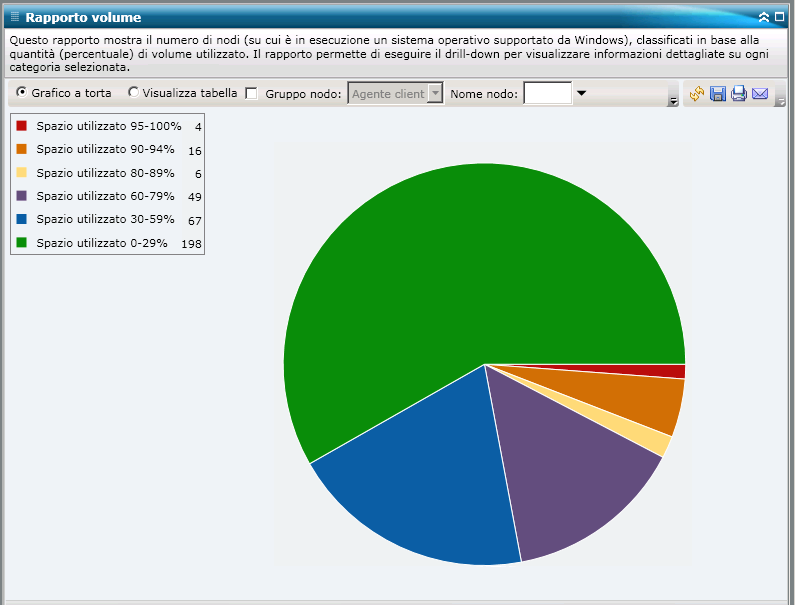
Task: Click the Nome nodo input field
Action: (x=548, y=93)
